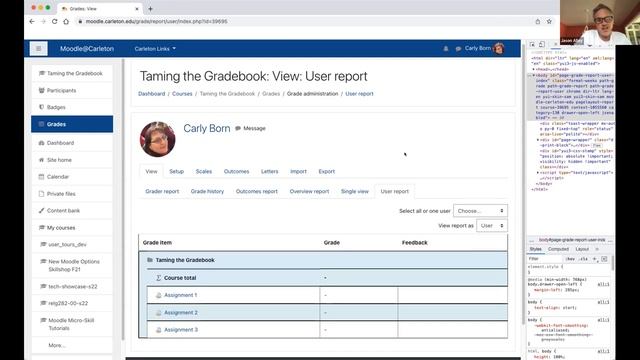640x360 pixels.
Task: Open the notifications bell icon
Action: [x=446, y=49]
